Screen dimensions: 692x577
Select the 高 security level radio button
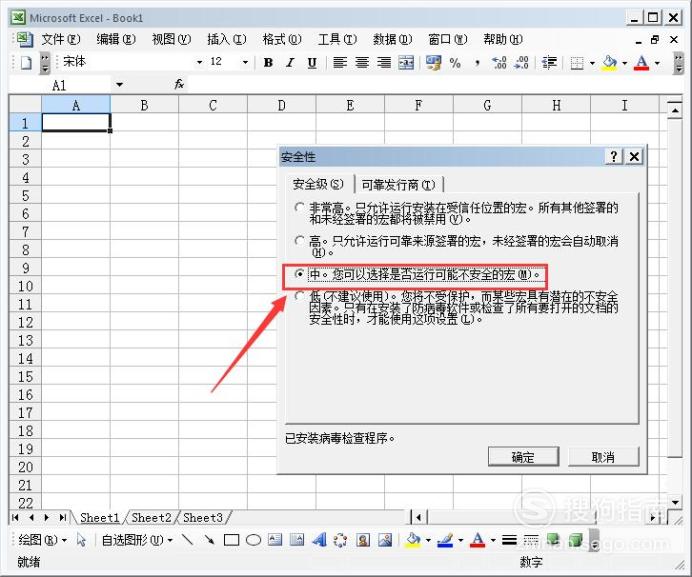click(300, 241)
